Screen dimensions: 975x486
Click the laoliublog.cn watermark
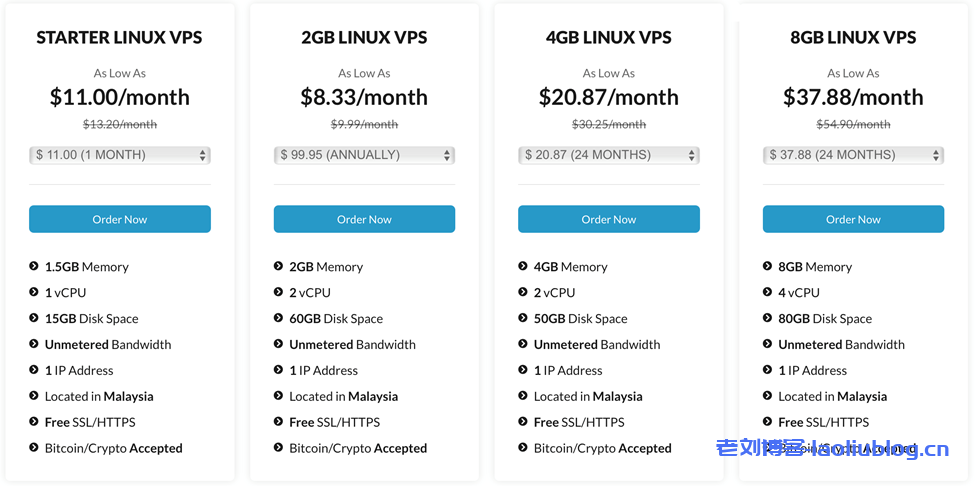[x=832, y=449]
